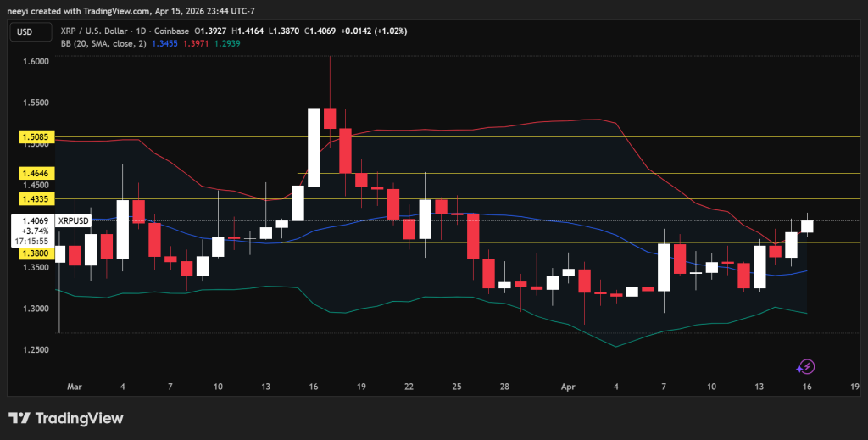Viewport: 868px width, 440px height.
Task: Click the Mar label on the date axis
Action: coord(75,386)
